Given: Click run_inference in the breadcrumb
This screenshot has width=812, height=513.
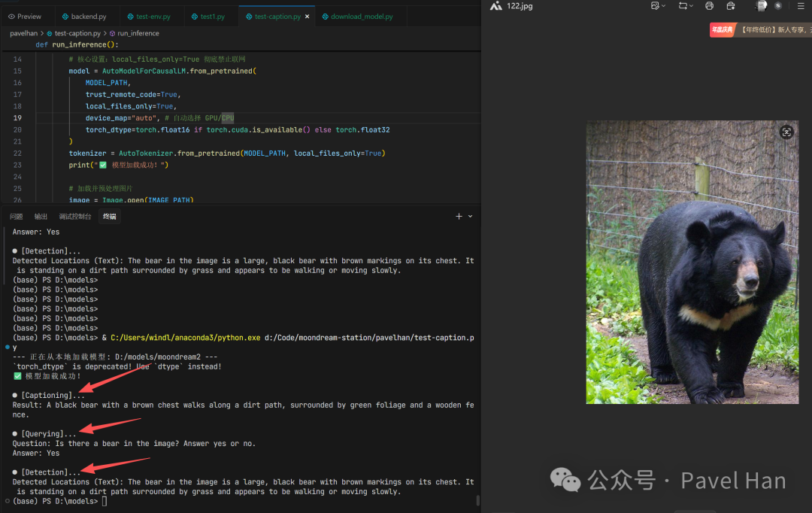Looking at the screenshot, I should coord(138,34).
